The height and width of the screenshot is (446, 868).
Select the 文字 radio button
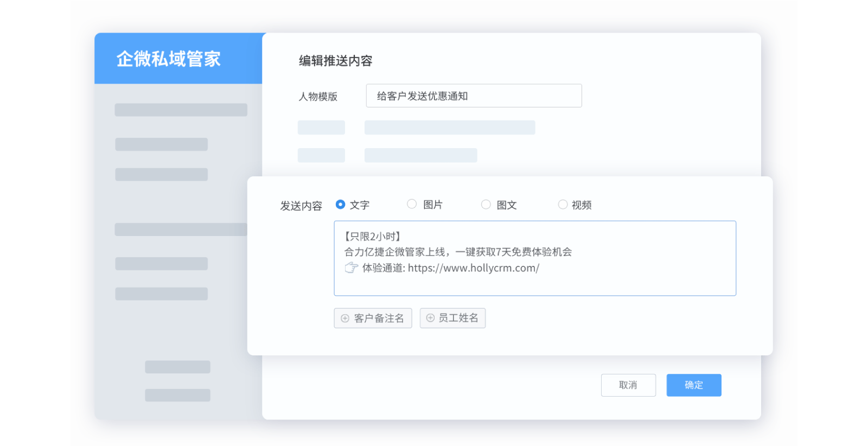point(340,205)
